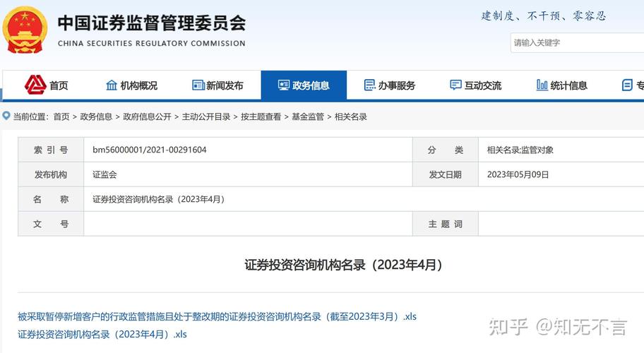Viewport: 644px width, 353px height.
Task: Click the 中国证券监督管理委员会 site title
Action: (152, 23)
